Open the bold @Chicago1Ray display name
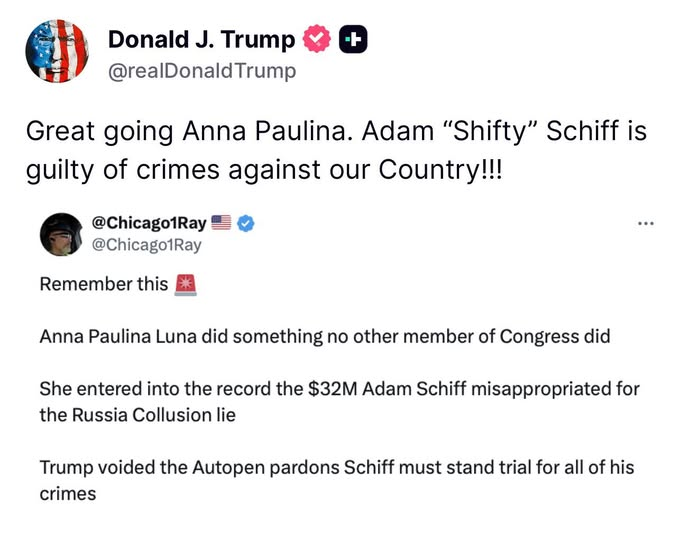 (148, 224)
